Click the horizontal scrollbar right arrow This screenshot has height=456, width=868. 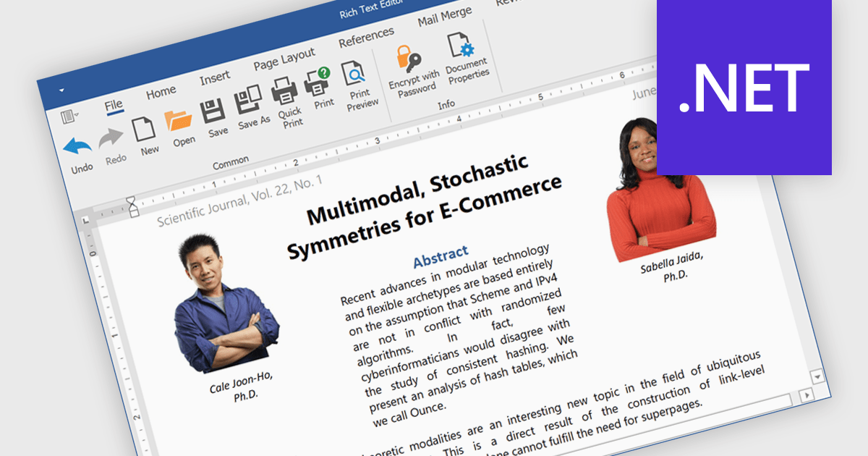(808, 396)
